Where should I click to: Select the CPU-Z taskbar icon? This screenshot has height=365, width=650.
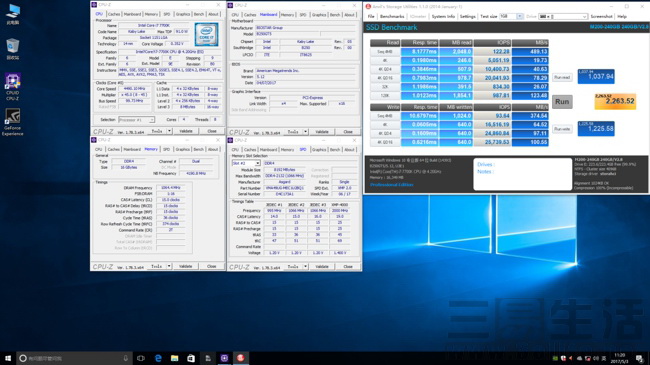[x=224, y=358]
